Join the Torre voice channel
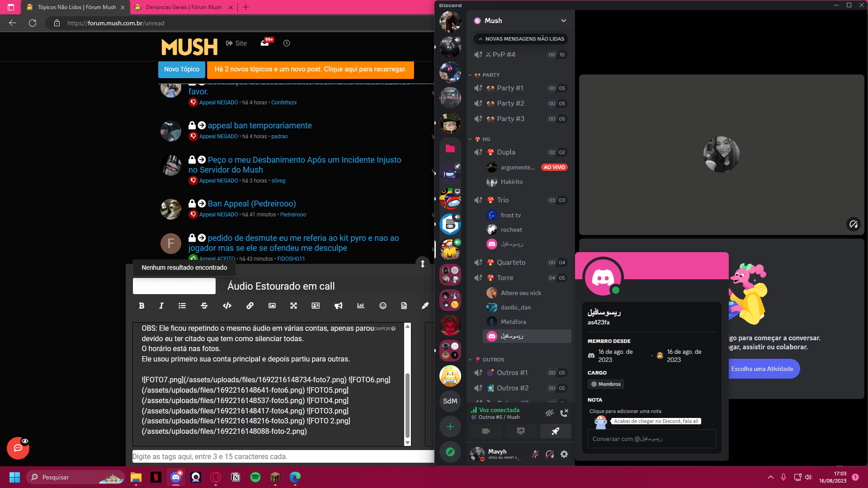Viewport: 868px width, 488px height. coord(521,278)
